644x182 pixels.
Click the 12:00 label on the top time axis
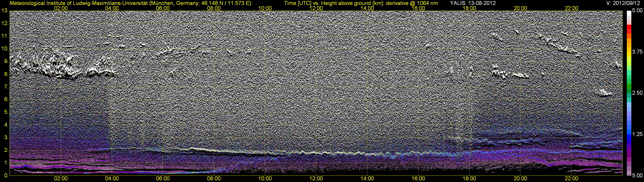pos(316,8)
